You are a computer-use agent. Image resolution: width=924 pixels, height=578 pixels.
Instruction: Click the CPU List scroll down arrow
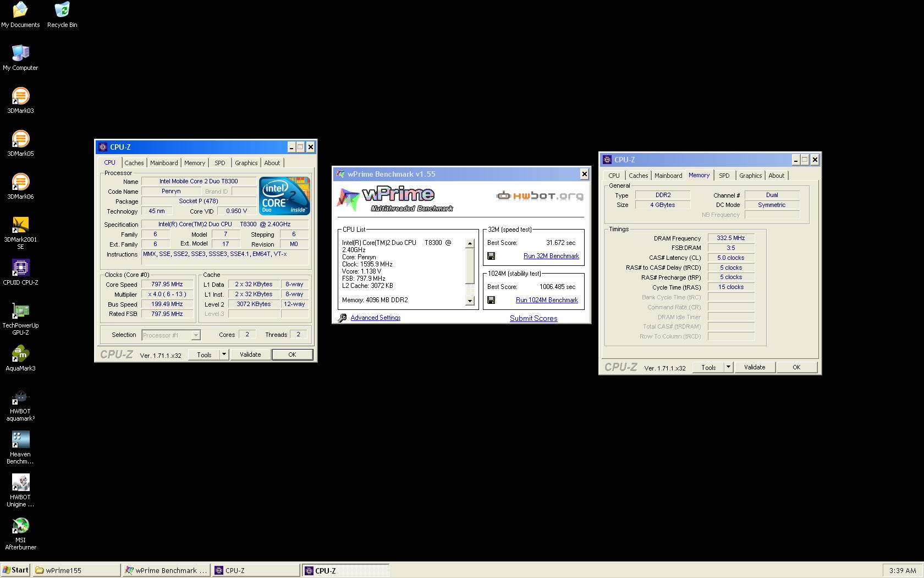[470, 301]
